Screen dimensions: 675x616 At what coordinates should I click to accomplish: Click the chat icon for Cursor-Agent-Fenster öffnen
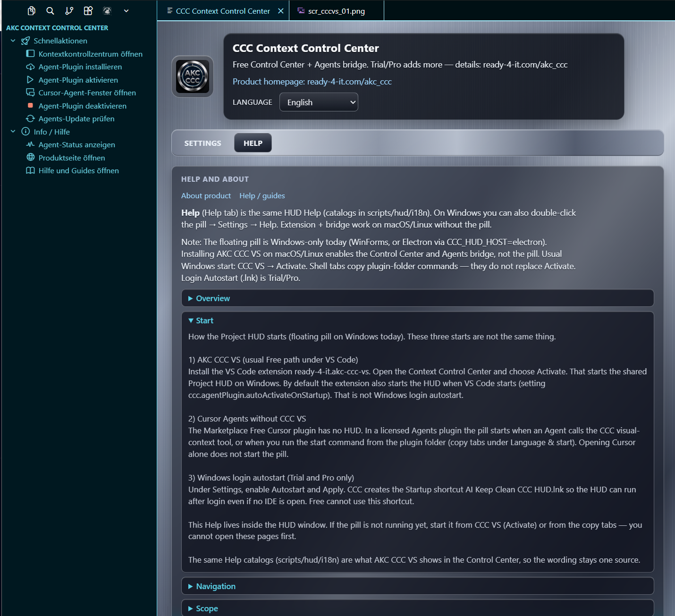coord(30,93)
